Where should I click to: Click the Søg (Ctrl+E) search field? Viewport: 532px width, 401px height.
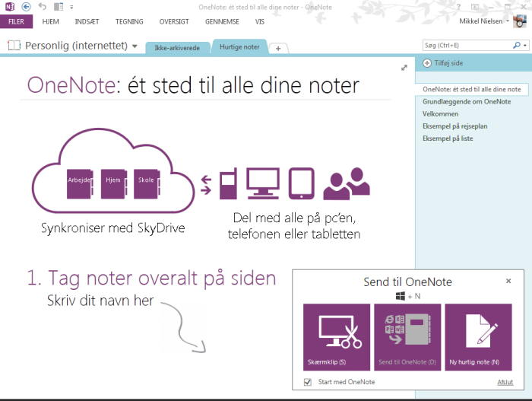point(467,45)
